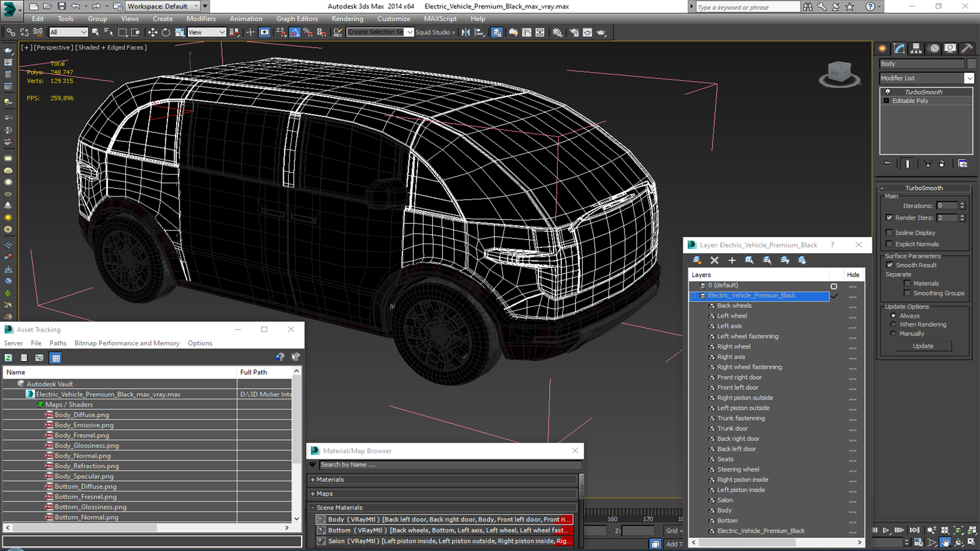
Task: Click the Full Path column header
Action: (264, 372)
